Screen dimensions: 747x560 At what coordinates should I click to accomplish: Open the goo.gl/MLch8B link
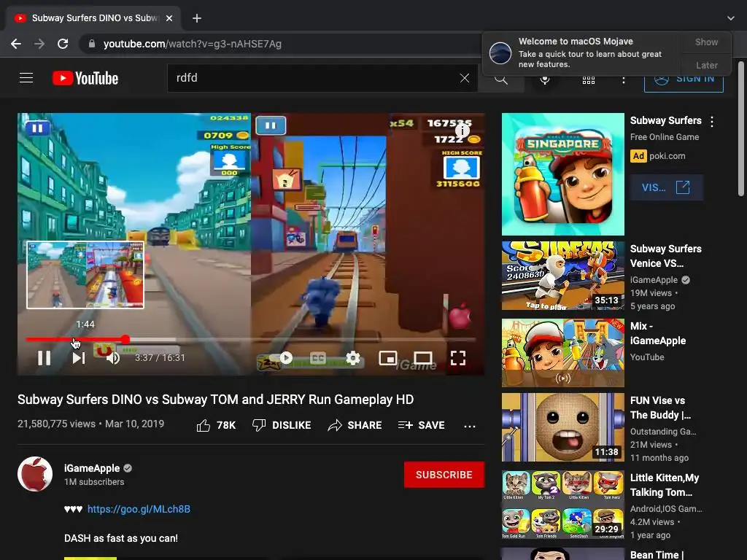tap(139, 509)
